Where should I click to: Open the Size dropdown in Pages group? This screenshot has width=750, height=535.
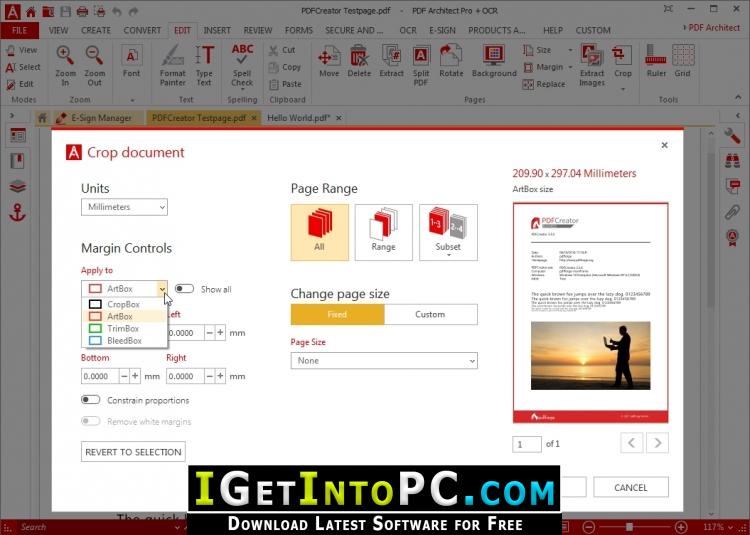(x=570, y=50)
